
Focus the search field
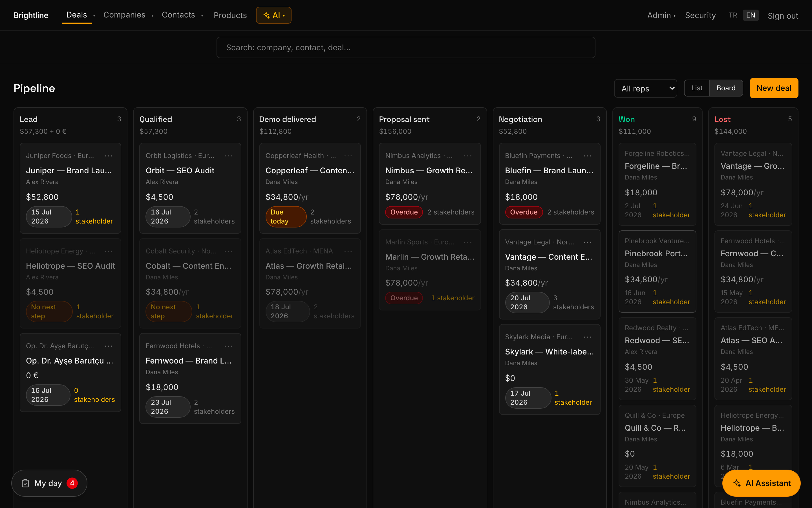pyautogui.click(x=406, y=47)
